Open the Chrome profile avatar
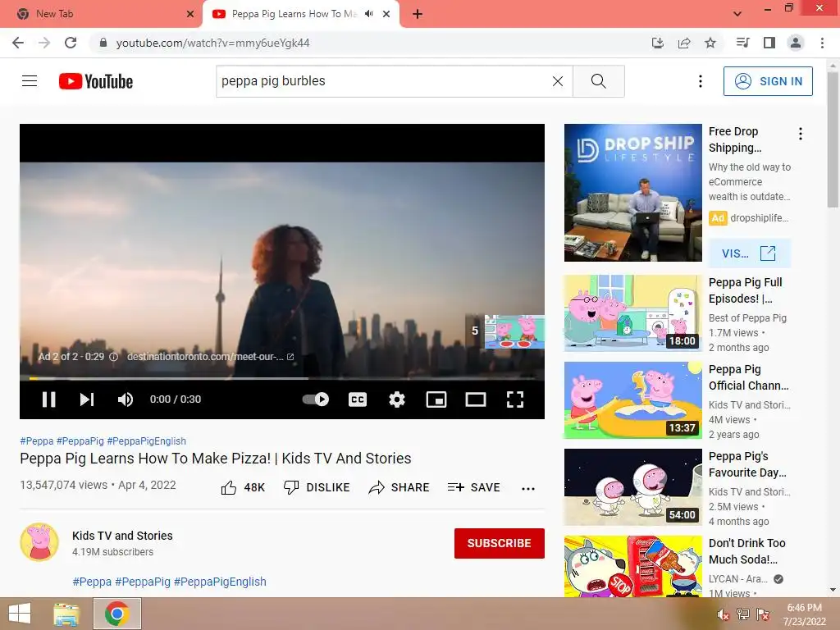840x630 pixels. (x=796, y=43)
